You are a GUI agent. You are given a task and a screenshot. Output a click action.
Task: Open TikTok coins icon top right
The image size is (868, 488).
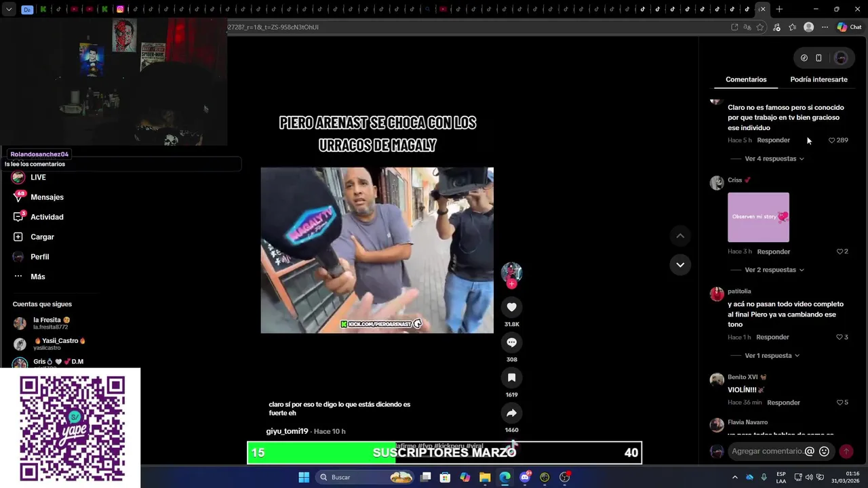804,58
